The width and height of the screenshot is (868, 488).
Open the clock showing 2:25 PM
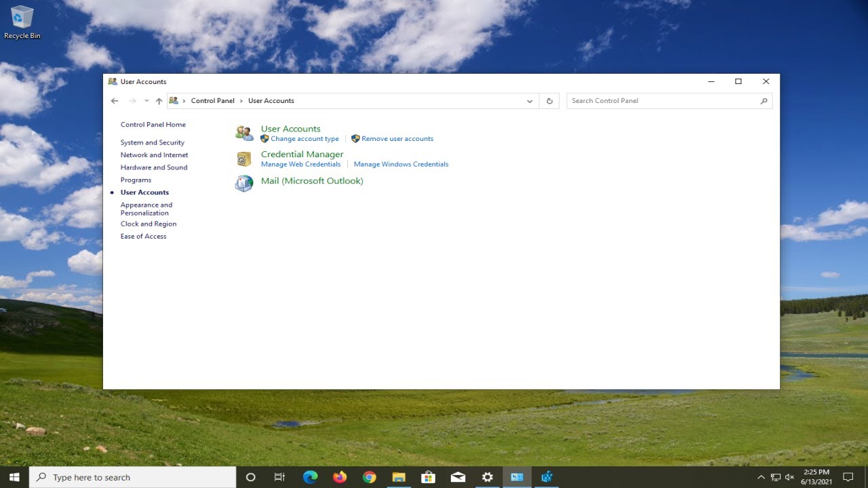point(816,477)
